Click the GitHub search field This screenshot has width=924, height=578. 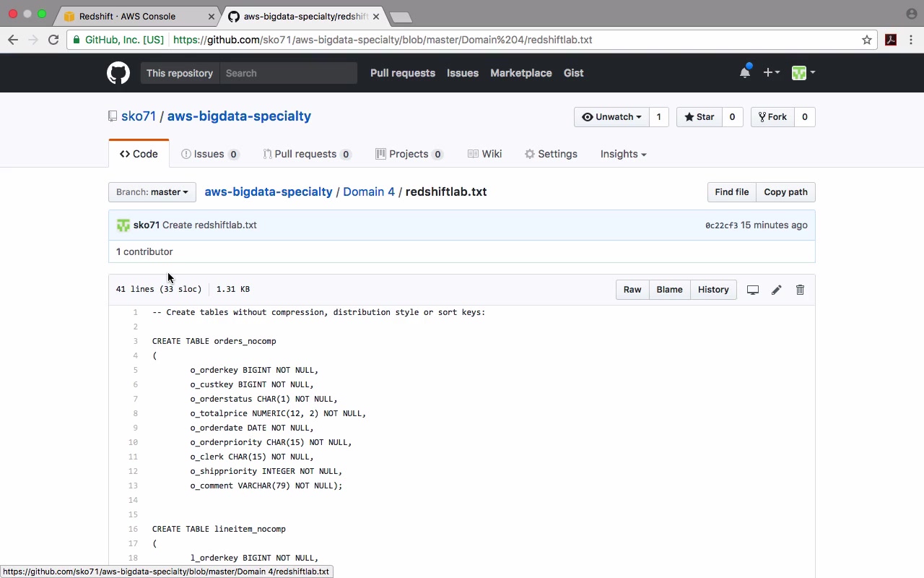289,73
